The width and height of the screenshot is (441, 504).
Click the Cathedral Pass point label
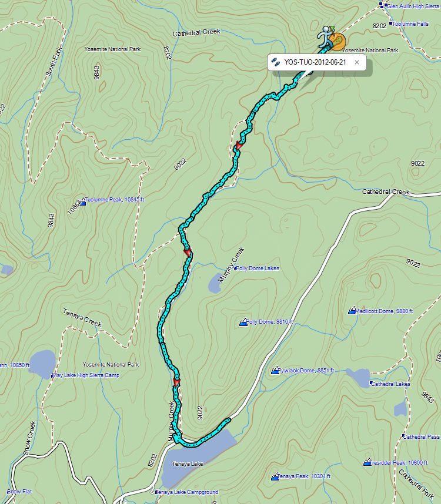click(421, 437)
